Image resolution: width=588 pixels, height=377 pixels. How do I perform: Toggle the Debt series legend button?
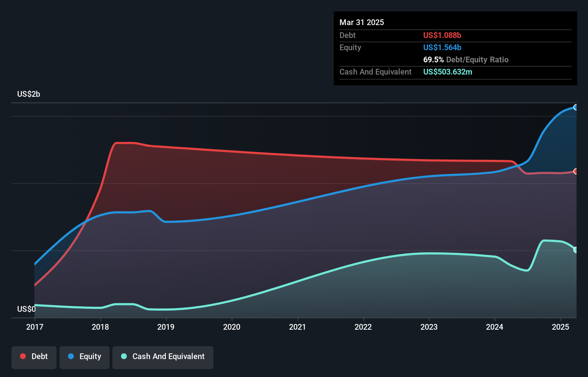(34, 357)
